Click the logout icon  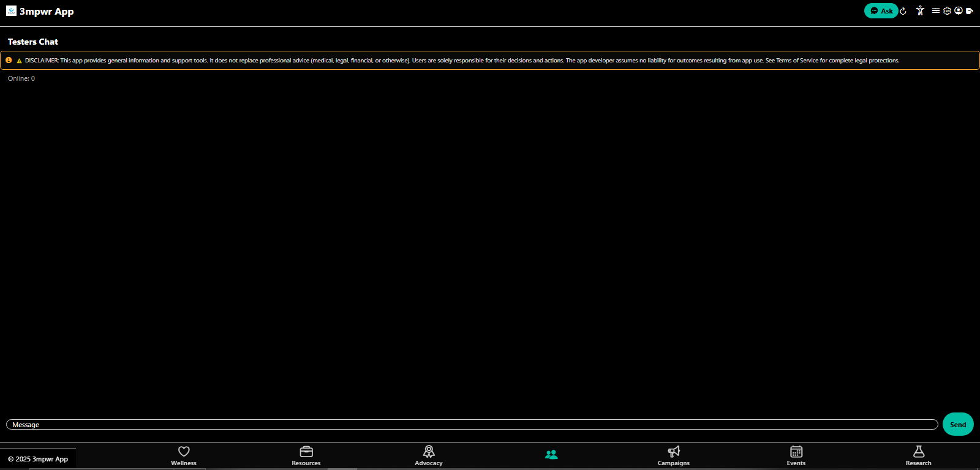pyautogui.click(x=970, y=10)
